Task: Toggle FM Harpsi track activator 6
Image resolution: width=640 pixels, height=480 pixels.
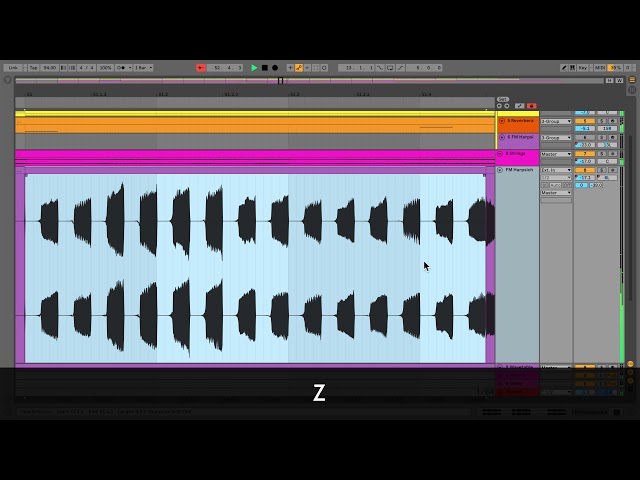Action: (584, 138)
